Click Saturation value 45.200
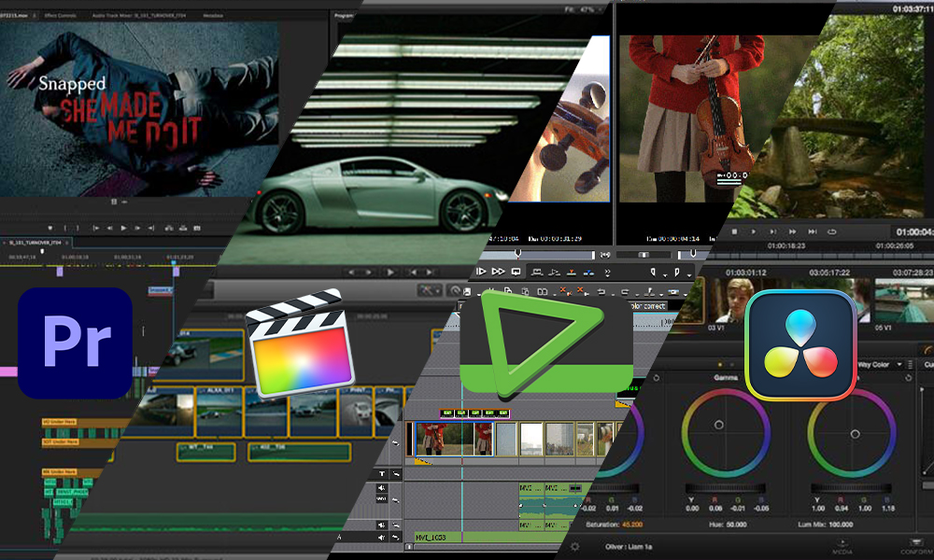This screenshot has height=560, width=934. pos(632,525)
